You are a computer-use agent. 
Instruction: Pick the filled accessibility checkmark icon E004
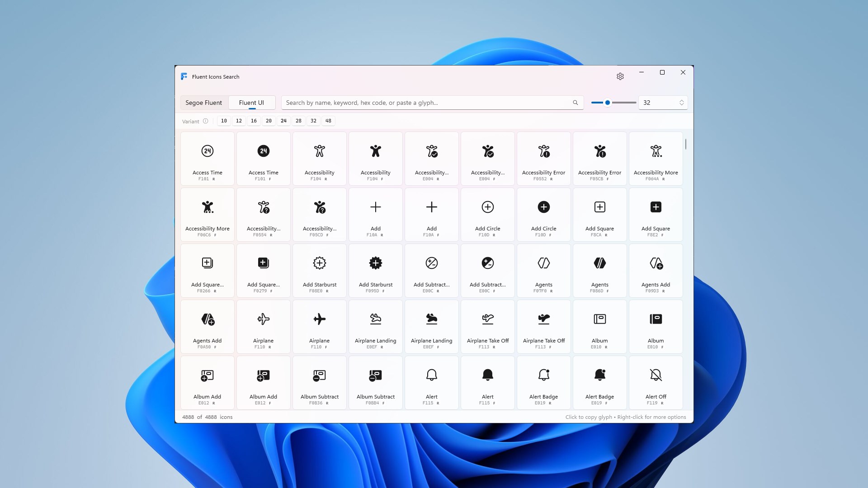[488, 159]
